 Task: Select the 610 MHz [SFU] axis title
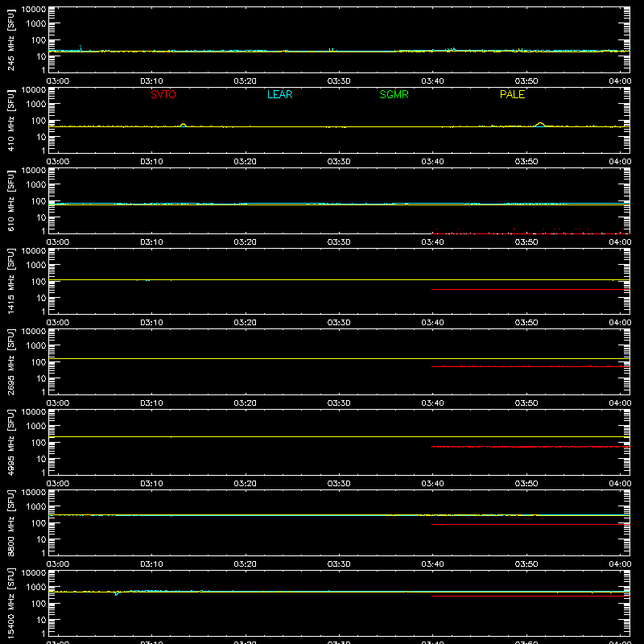point(11,200)
